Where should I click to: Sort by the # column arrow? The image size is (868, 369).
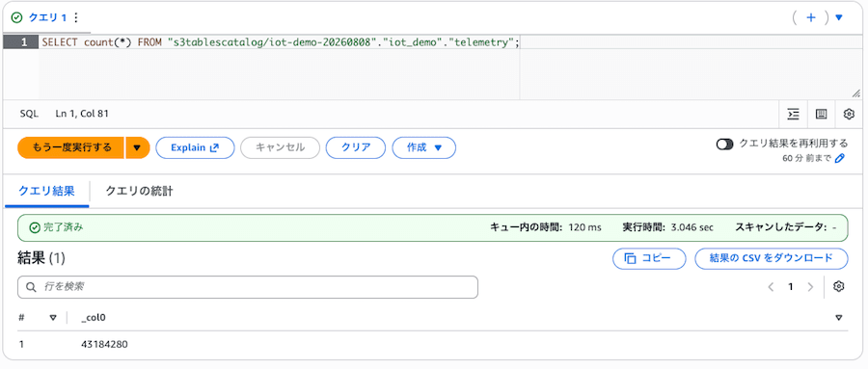click(53, 318)
